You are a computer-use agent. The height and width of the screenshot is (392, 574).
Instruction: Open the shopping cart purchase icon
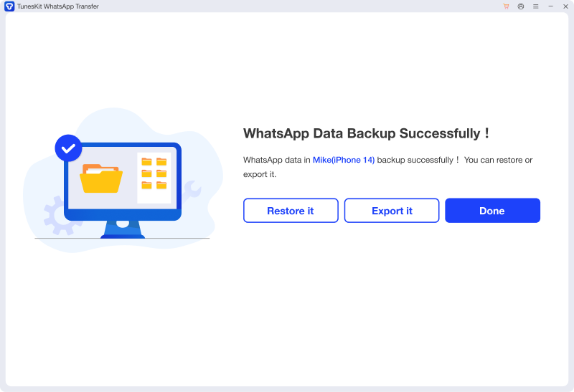506,6
